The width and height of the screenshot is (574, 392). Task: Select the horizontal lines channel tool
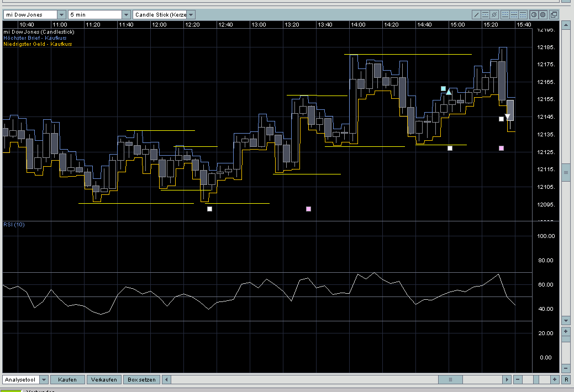[485, 14]
